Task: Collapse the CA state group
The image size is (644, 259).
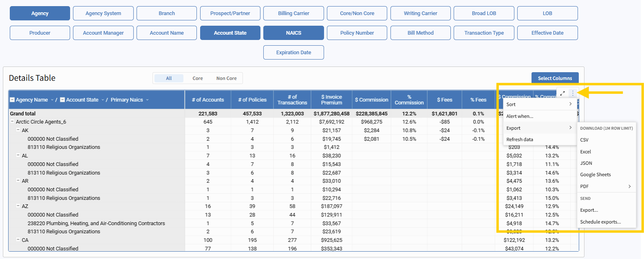Action: pyautogui.click(x=18, y=240)
